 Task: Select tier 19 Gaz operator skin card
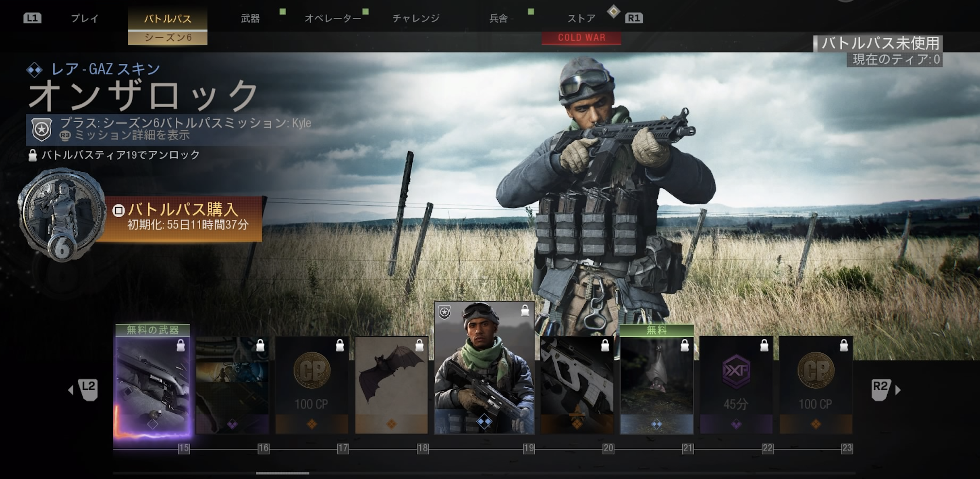point(484,368)
